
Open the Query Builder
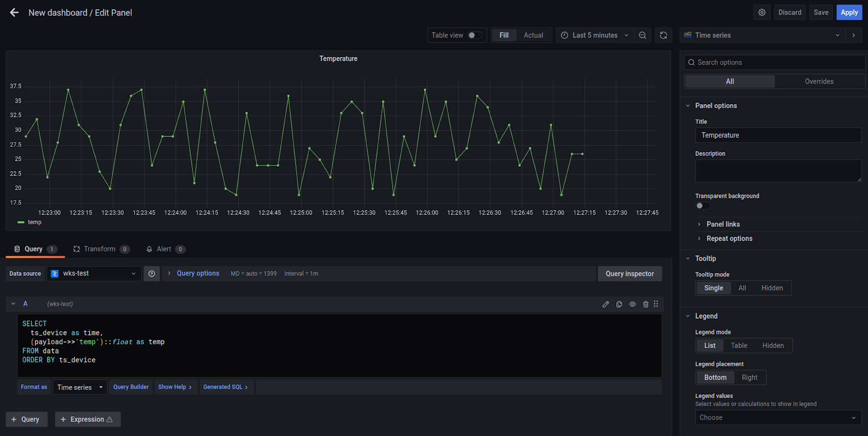point(131,387)
